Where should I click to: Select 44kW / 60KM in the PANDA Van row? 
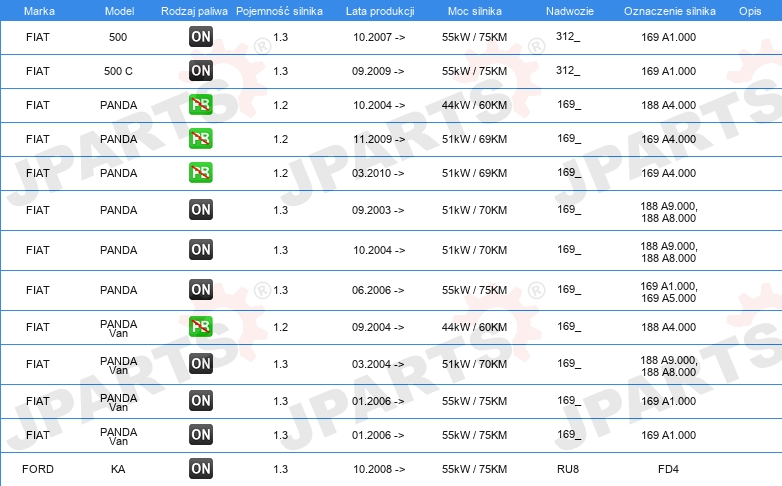point(474,327)
